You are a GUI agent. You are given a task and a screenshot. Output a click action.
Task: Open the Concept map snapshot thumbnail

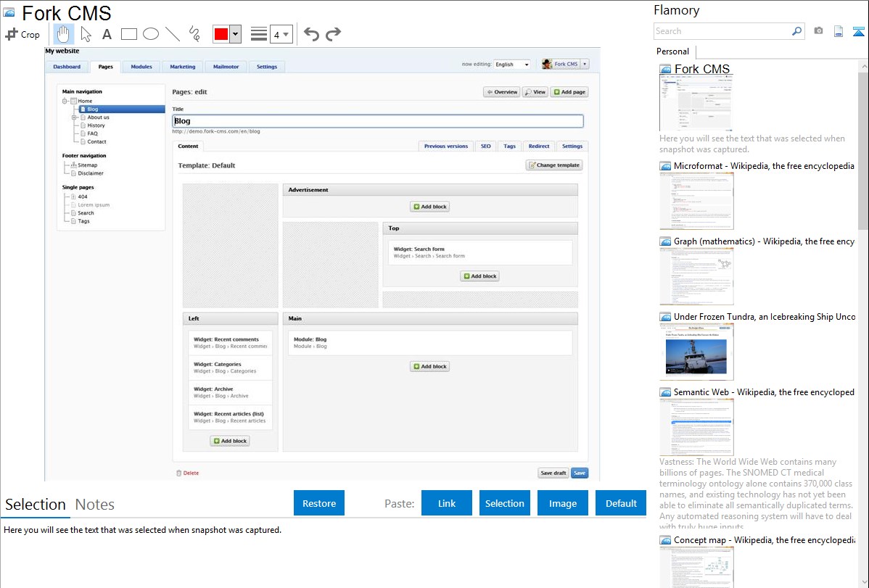[696, 567]
